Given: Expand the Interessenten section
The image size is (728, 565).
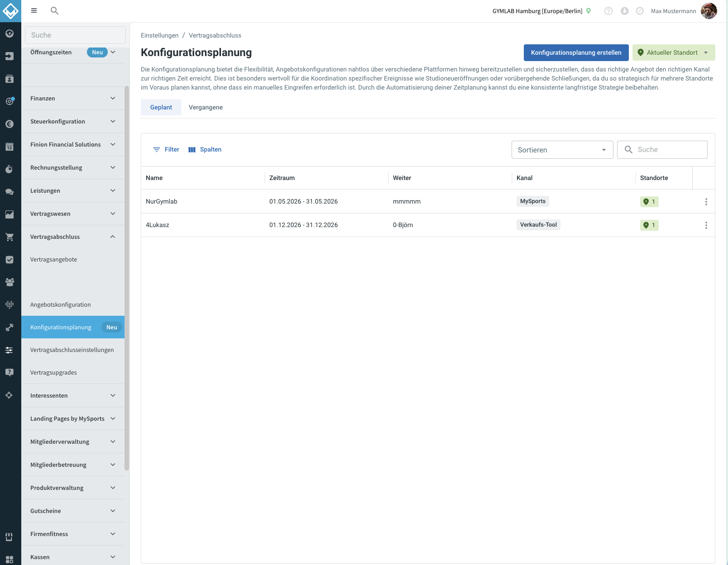Looking at the screenshot, I should tap(73, 395).
